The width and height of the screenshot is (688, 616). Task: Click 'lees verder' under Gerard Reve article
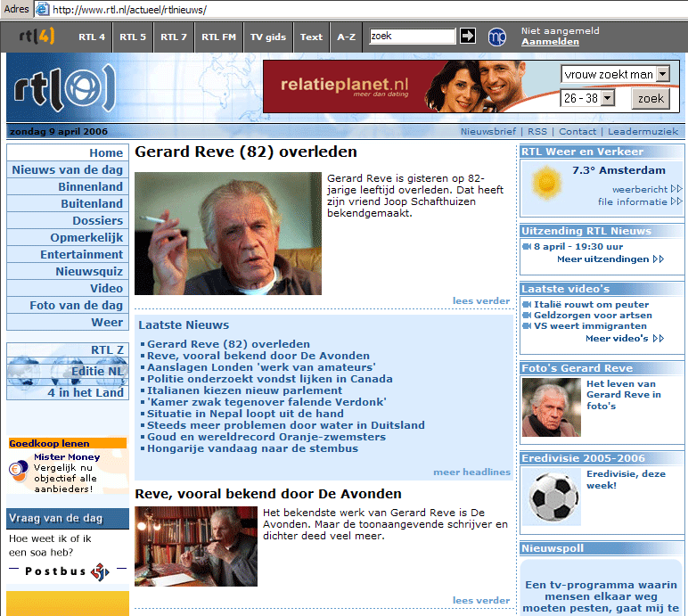481,300
